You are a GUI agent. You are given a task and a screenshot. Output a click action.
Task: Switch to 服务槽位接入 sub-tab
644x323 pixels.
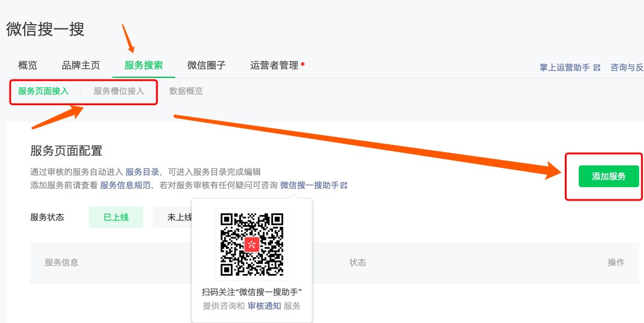(x=118, y=91)
